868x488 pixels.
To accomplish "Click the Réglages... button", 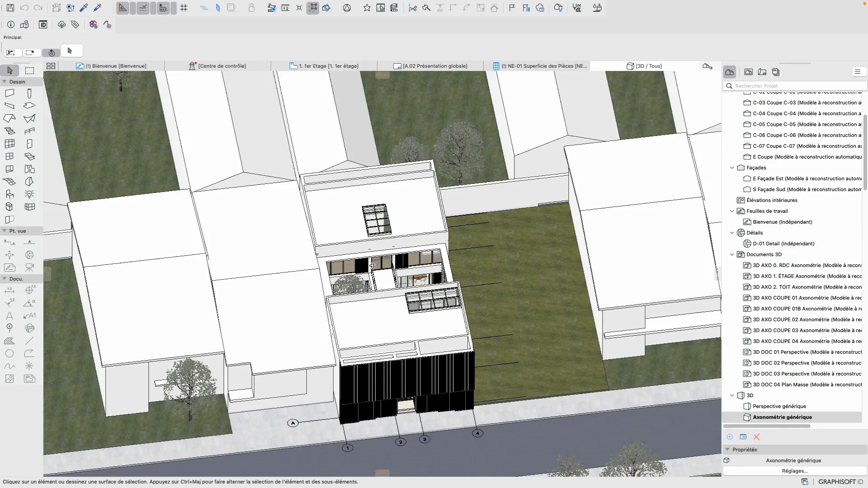I will point(794,471).
